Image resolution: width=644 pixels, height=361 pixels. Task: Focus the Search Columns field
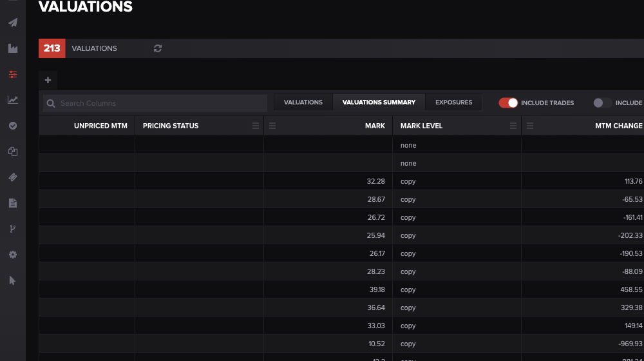coord(155,103)
